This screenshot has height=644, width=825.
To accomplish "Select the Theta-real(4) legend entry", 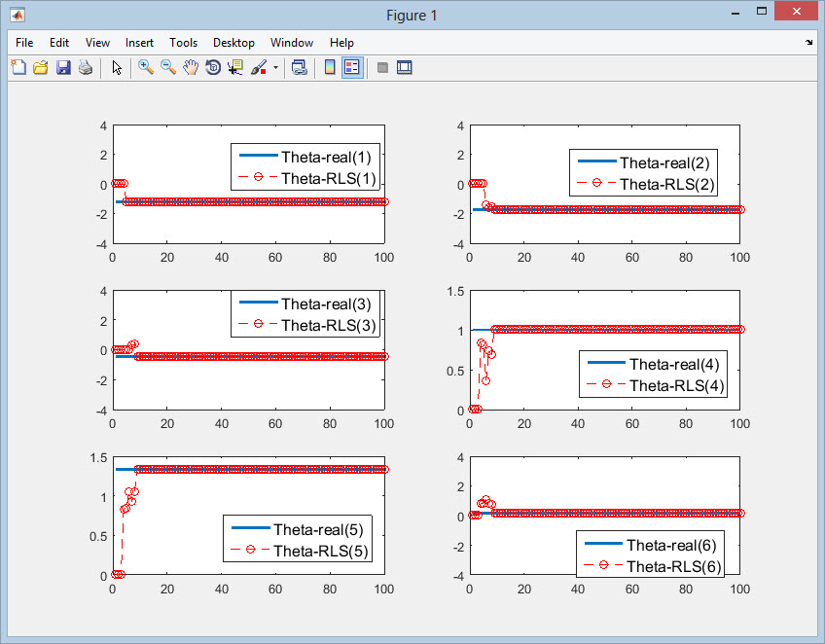I will 654,364.
